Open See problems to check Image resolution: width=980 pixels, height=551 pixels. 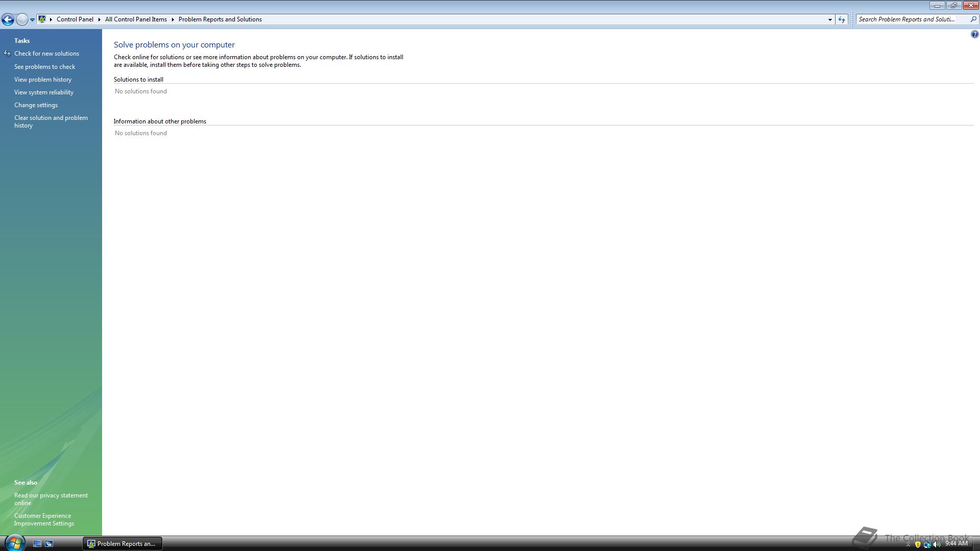44,67
